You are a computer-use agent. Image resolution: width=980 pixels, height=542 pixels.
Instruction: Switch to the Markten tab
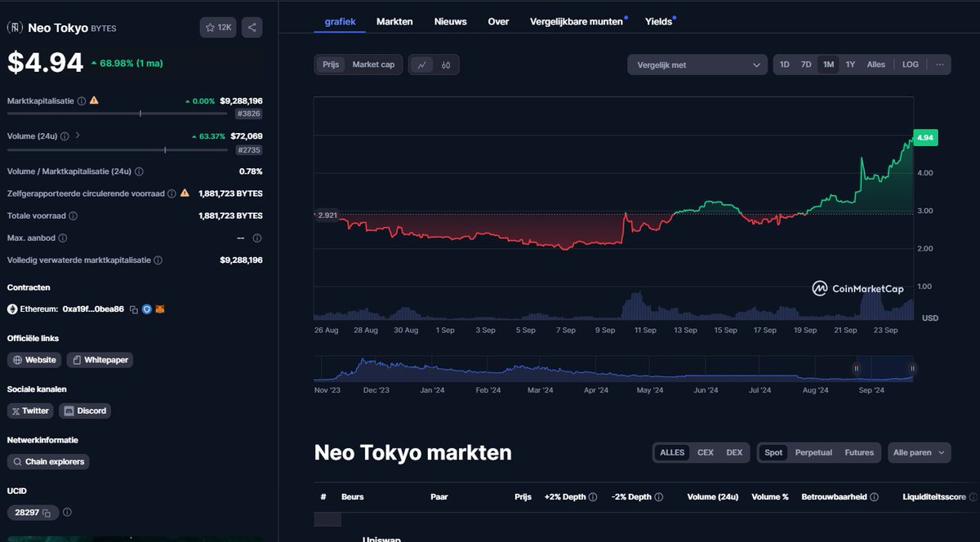click(x=394, y=21)
